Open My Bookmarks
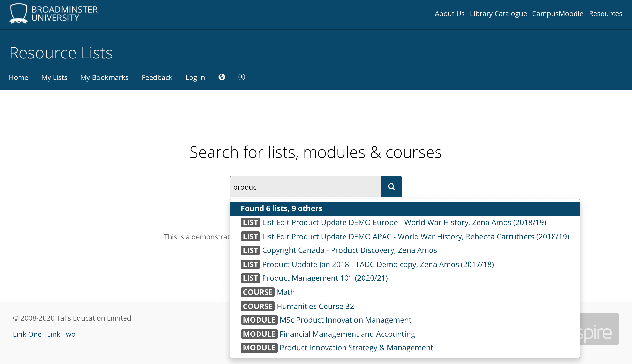The width and height of the screenshot is (632, 364). [104, 77]
